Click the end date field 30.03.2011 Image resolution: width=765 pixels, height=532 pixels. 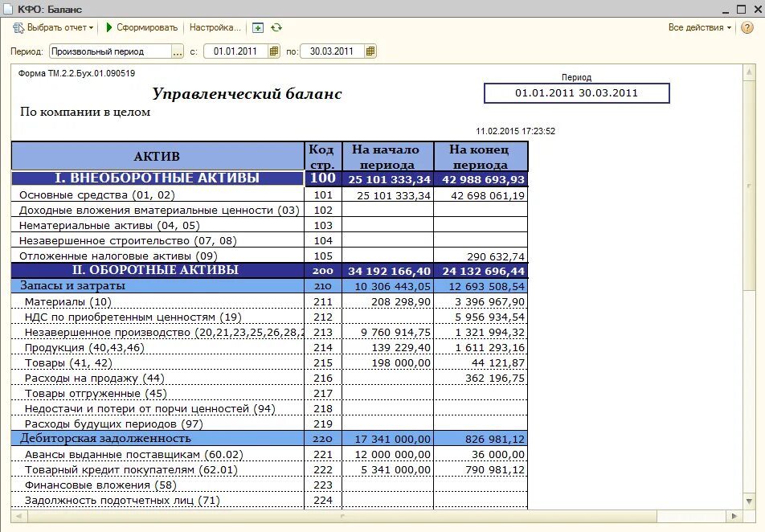tap(332, 51)
